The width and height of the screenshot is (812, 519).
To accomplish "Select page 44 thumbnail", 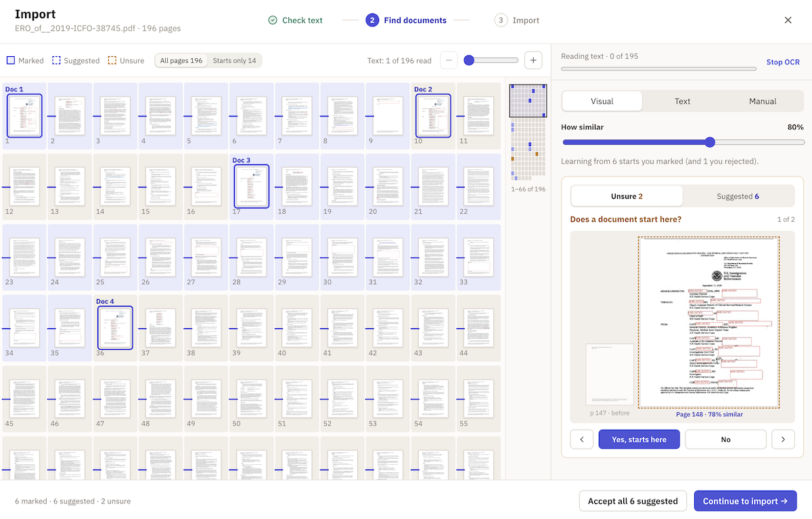I will click(x=478, y=328).
